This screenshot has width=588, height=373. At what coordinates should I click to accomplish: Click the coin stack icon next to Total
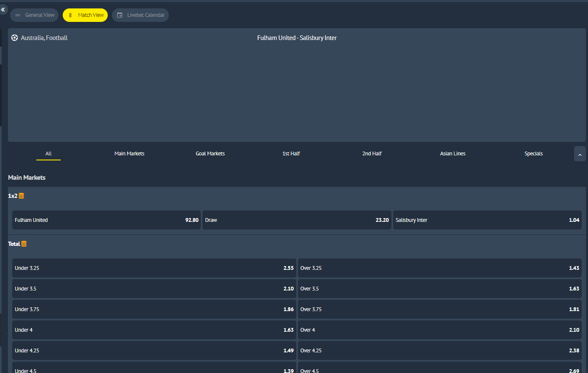24,244
